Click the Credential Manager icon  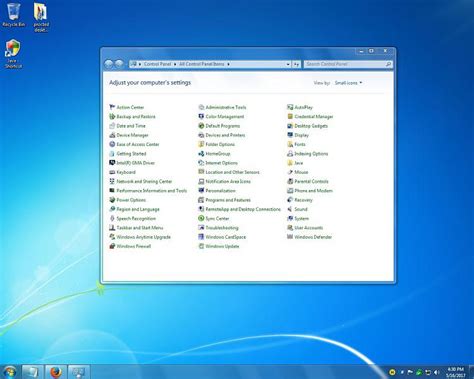pos(290,116)
